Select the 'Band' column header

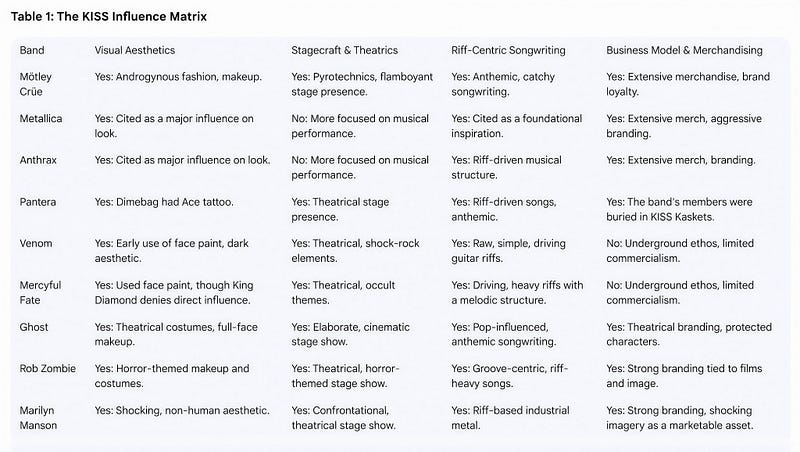32,50
